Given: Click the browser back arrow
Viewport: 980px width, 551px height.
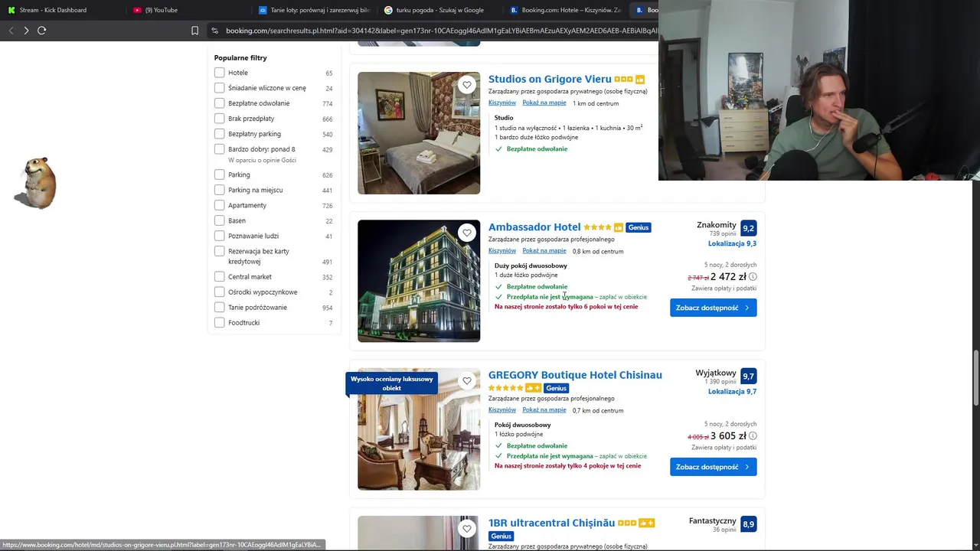Looking at the screenshot, I should pos(11,31).
